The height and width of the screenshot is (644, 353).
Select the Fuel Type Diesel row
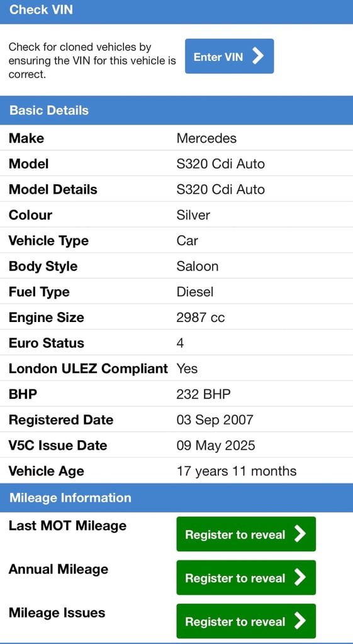pyautogui.click(x=176, y=292)
